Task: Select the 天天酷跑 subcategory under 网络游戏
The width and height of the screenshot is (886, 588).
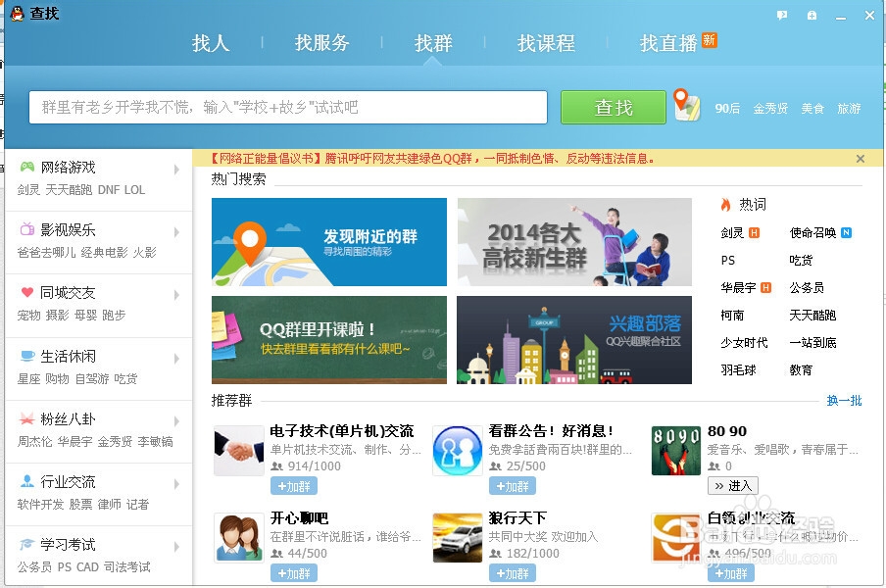Action: coord(69,190)
